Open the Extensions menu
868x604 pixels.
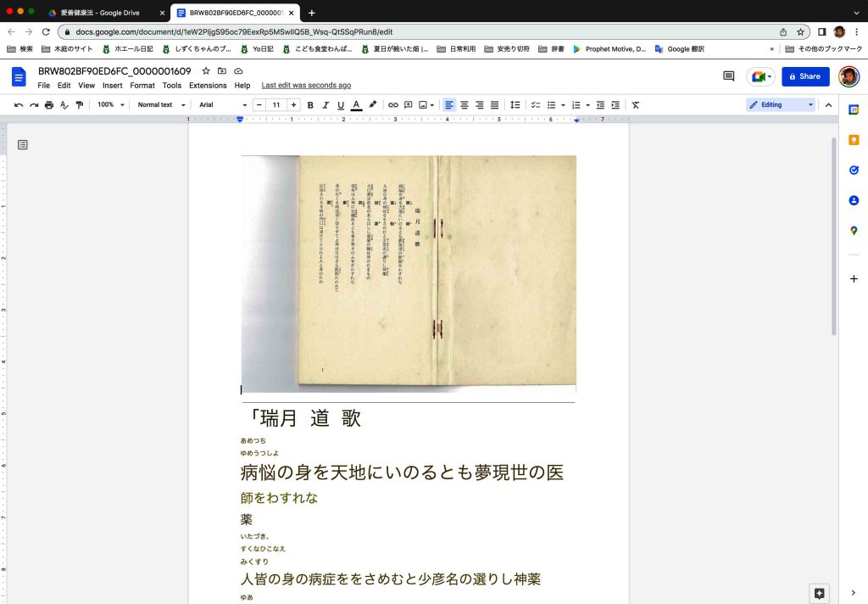(208, 86)
